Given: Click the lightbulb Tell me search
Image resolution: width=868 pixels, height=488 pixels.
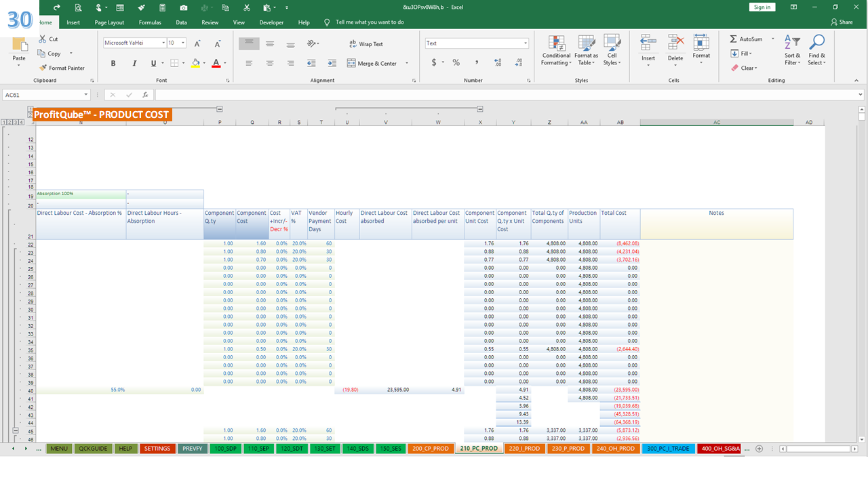Looking at the screenshot, I should (x=328, y=22).
